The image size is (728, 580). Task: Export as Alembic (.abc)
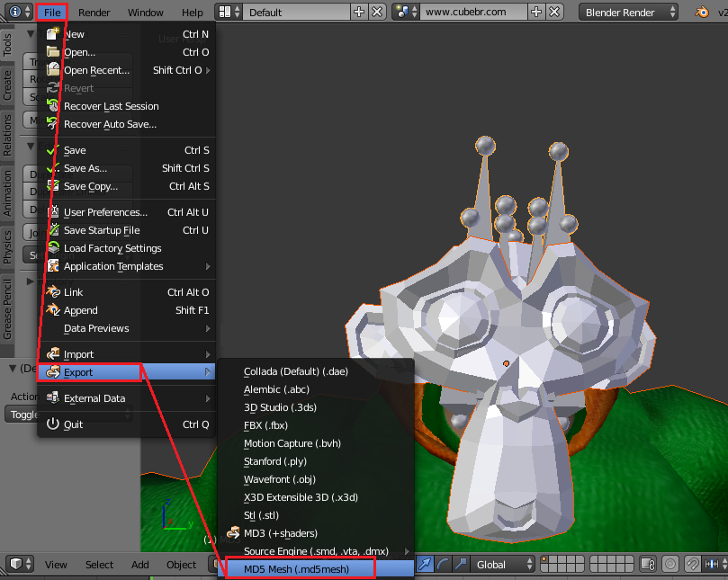316,389
